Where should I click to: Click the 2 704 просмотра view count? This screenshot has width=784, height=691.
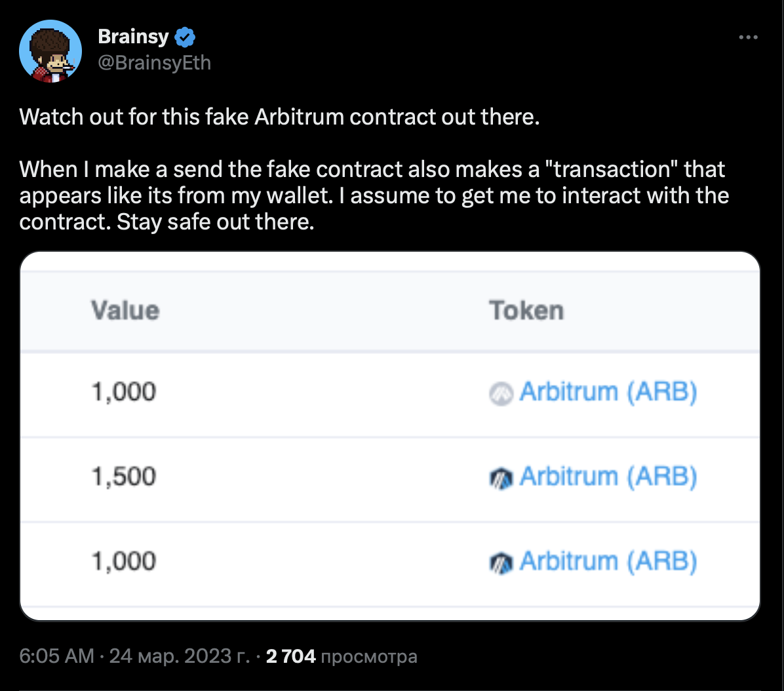point(342,656)
